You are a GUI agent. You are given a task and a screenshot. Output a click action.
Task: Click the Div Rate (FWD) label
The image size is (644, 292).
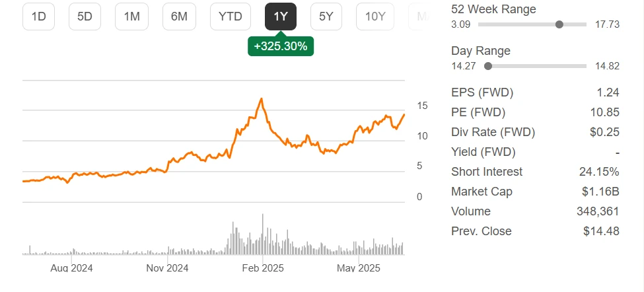coord(493,132)
